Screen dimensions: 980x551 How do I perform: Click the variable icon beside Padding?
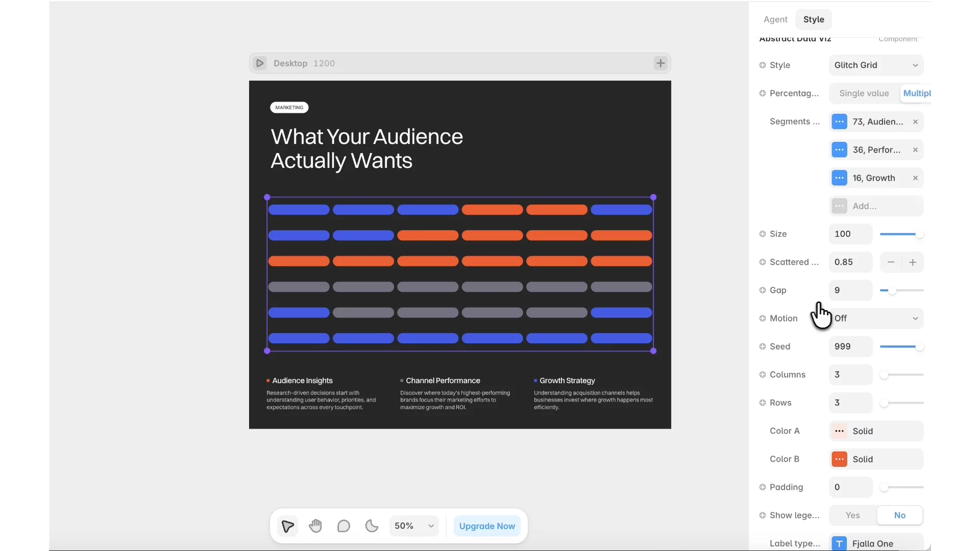click(763, 487)
